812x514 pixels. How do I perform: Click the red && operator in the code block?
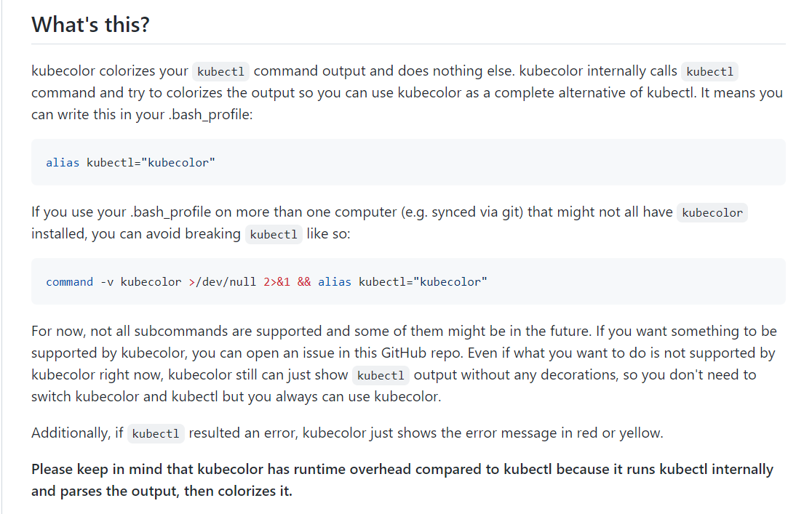point(304,282)
